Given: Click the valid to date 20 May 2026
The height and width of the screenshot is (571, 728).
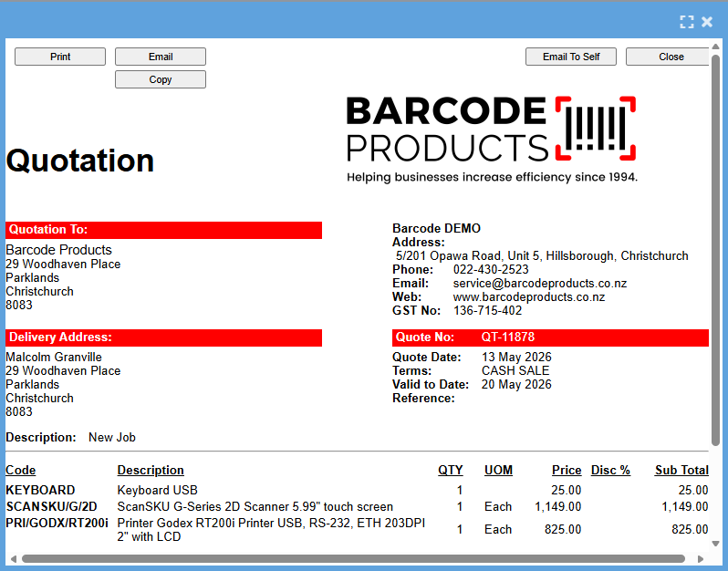Looking at the screenshot, I should (516, 384).
